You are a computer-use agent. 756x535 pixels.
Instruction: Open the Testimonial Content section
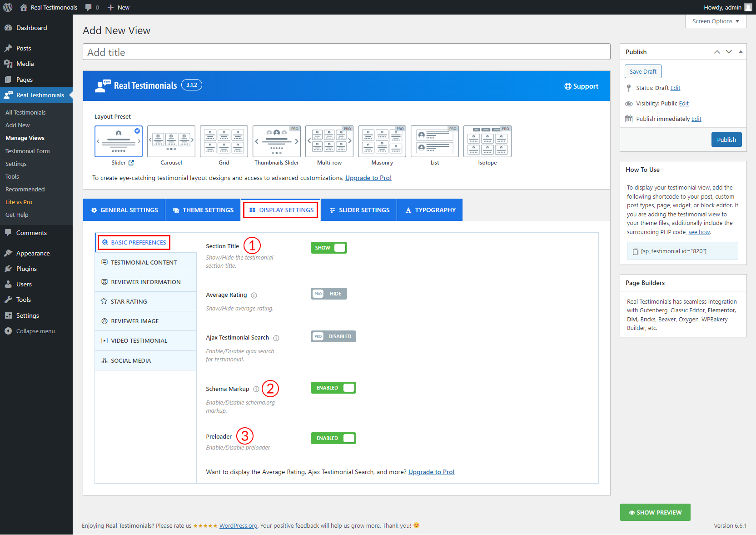tap(146, 262)
